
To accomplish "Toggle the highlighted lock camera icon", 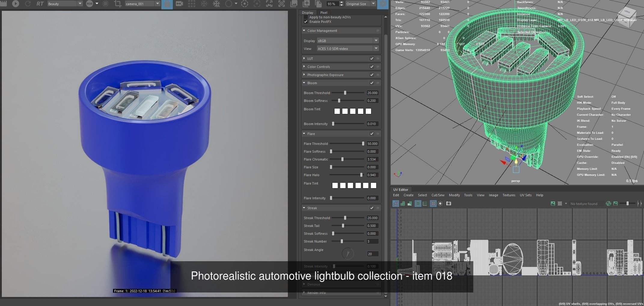I will coord(167,4).
